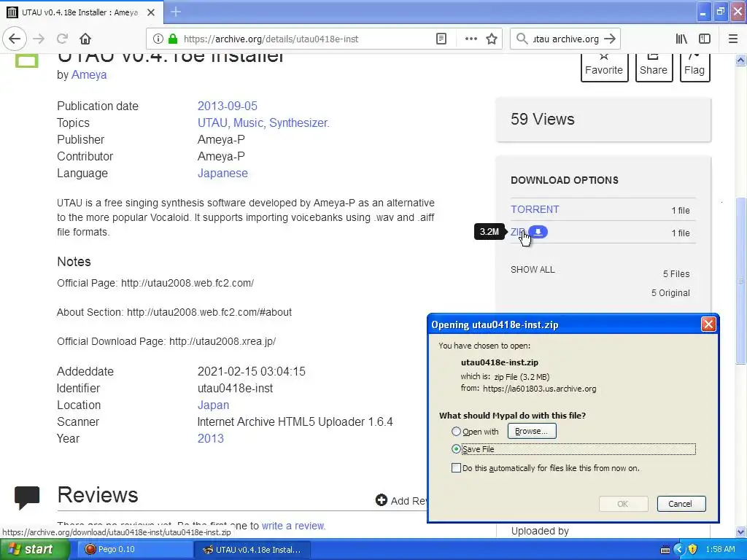Check 'Do this automatically' checkbox
The image size is (747, 560).
(456, 468)
